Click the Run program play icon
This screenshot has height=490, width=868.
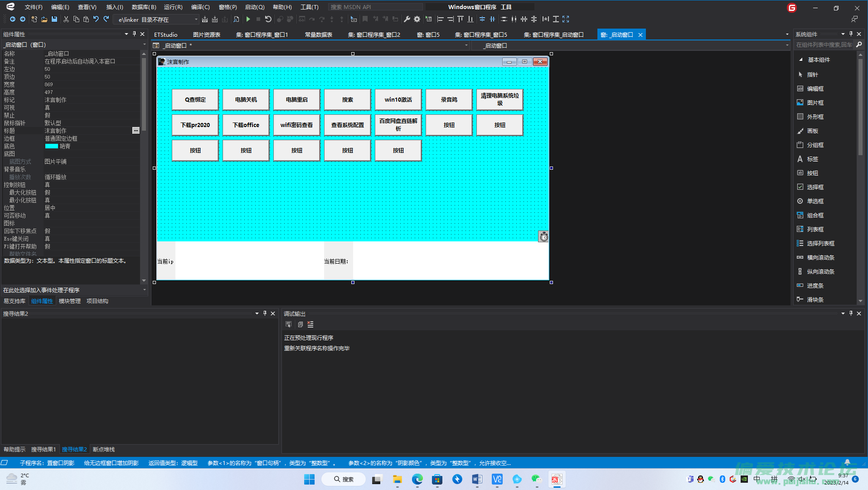pos(248,19)
